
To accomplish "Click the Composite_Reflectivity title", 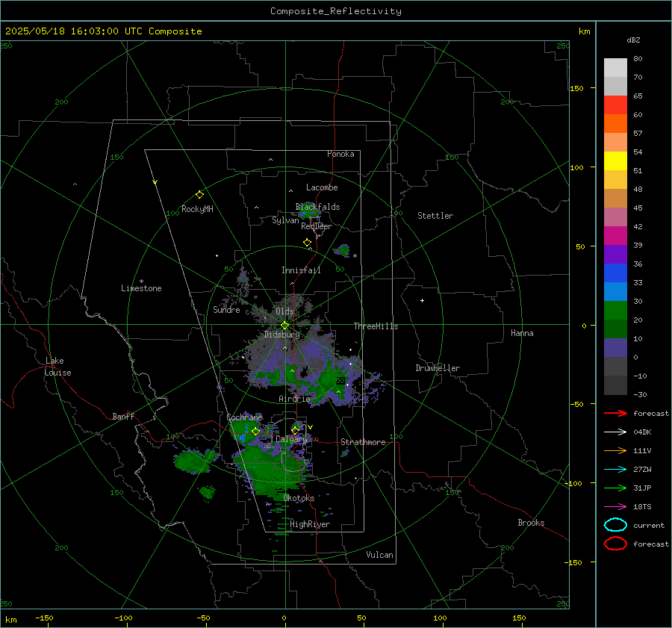I will click(x=336, y=11).
